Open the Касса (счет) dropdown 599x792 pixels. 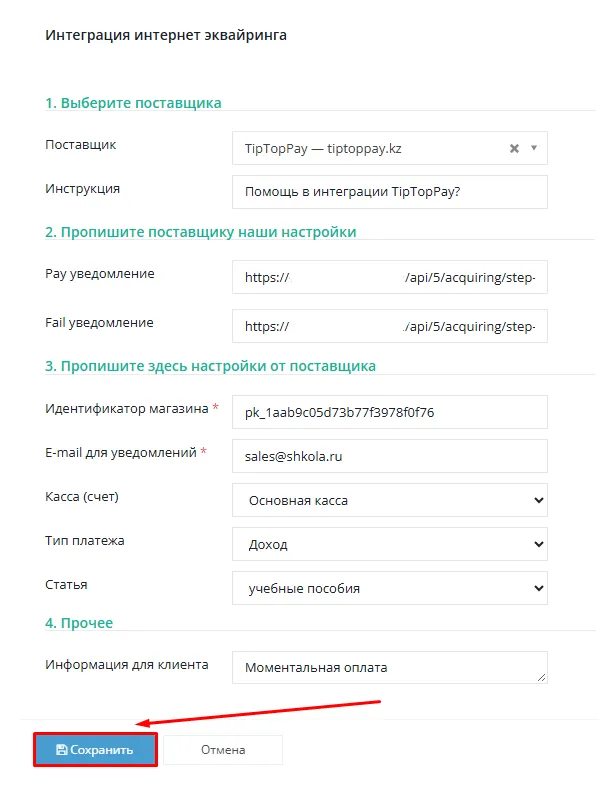389,500
